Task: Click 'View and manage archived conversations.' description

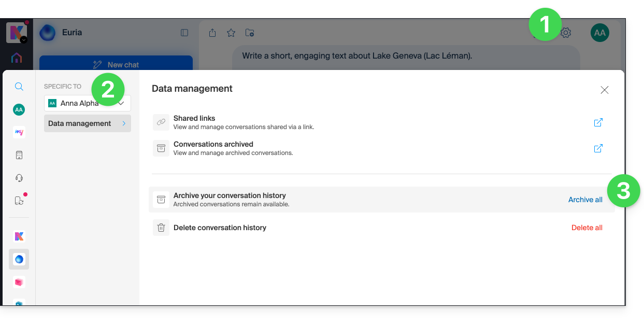Action: click(x=233, y=153)
